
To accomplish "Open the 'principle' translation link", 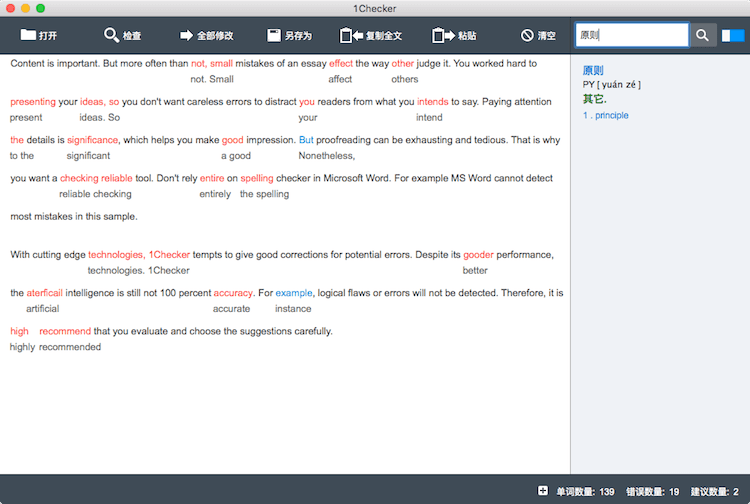I will pyautogui.click(x=611, y=115).
